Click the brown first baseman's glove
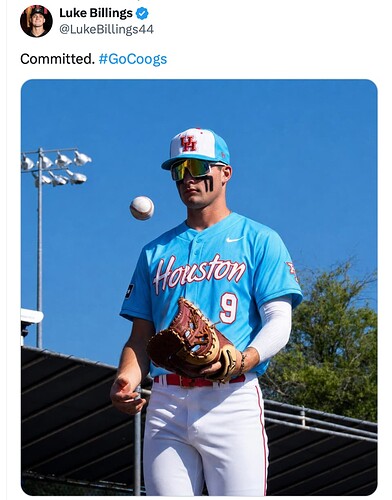 click(x=192, y=341)
